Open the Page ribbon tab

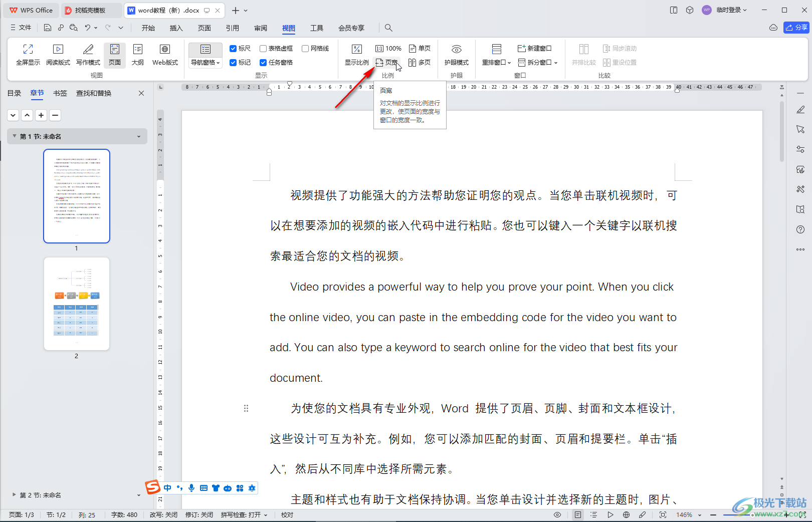(205, 28)
